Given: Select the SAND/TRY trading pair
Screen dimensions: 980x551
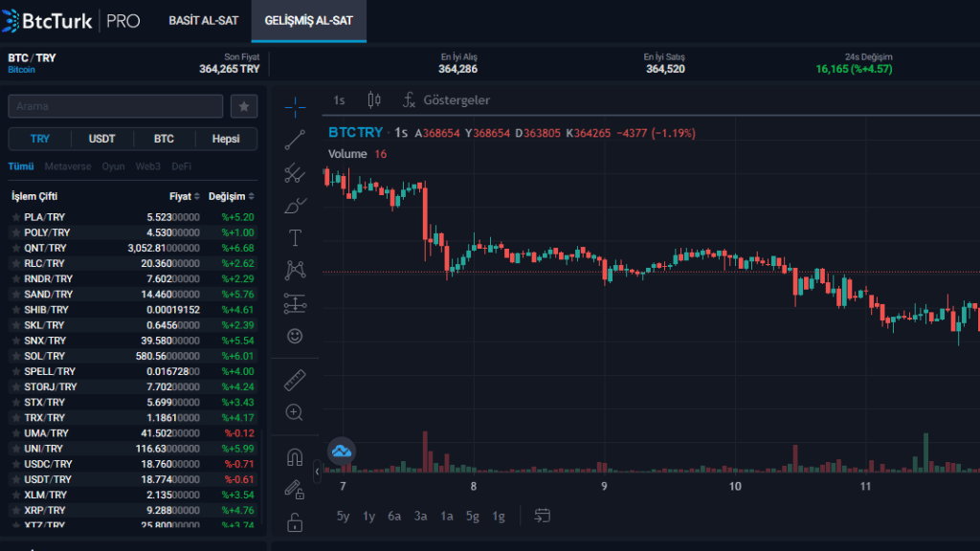Looking at the screenshot, I should click(x=132, y=295).
